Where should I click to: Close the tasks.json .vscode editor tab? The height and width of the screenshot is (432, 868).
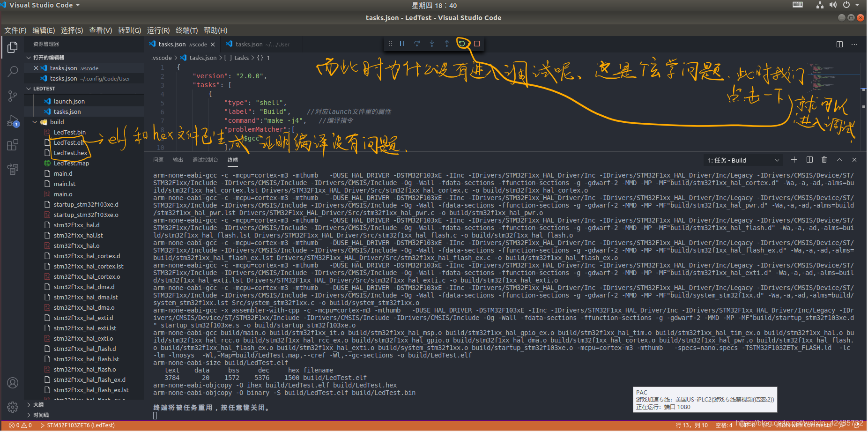tap(213, 45)
